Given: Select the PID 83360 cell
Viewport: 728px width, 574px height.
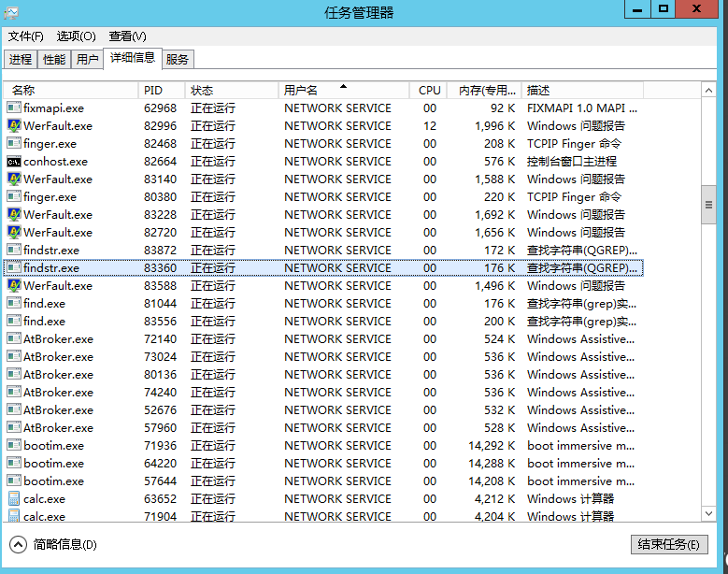Looking at the screenshot, I should coord(160,268).
